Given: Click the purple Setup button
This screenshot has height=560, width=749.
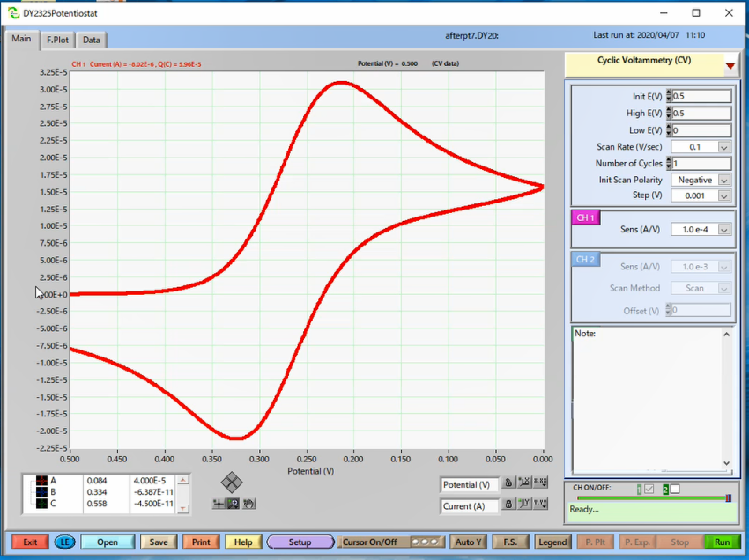Looking at the screenshot, I should pos(300,542).
